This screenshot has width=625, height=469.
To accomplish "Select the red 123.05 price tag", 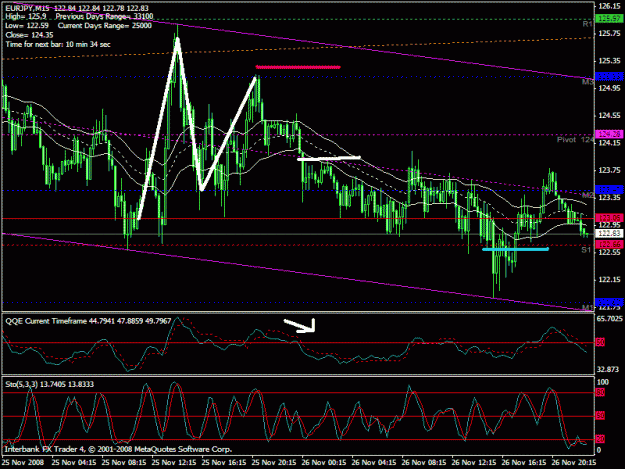I will point(609,218).
